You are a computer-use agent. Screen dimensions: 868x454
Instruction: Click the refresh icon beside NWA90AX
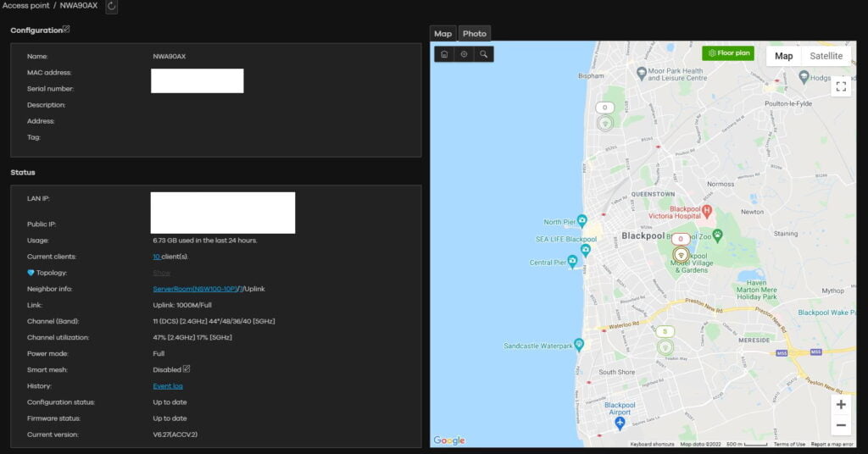(111, 7)
